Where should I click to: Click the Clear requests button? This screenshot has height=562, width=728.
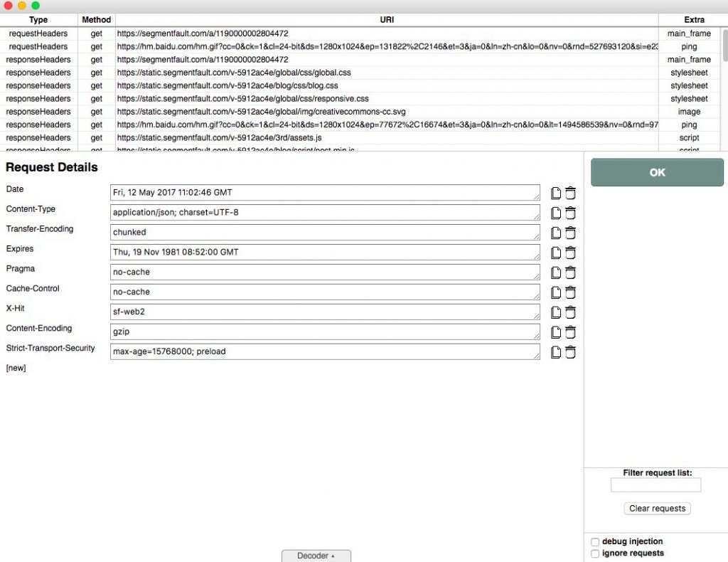pos(657,509)
